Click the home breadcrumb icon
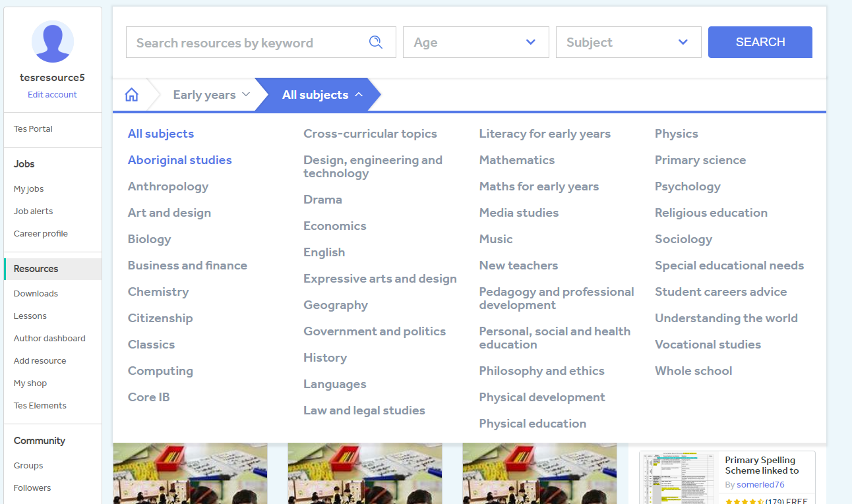Viewport: 852px width, 504px height. click(x=131, y=94)
